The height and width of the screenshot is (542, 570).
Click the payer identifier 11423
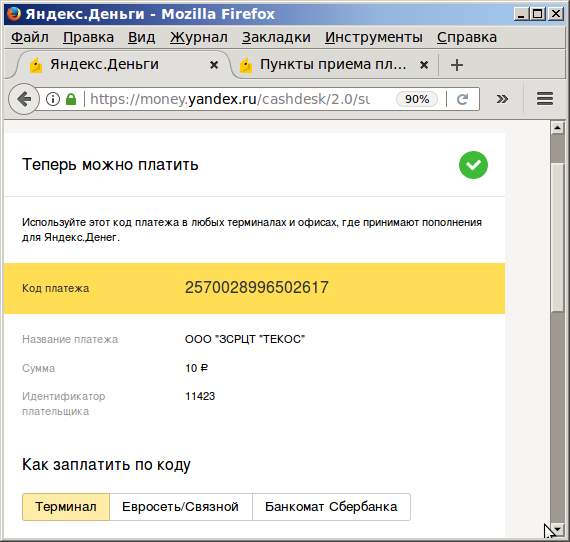click(x=200, y=396)
